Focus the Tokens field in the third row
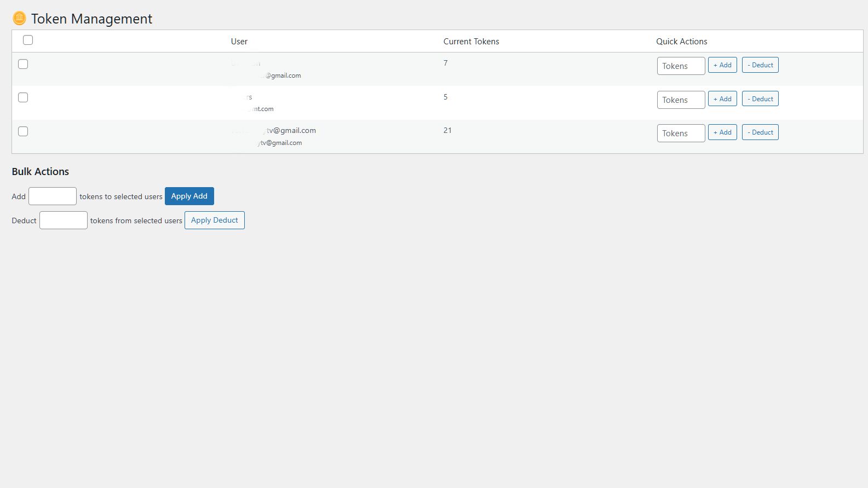Viewport: 868px width, 488px height. tap(681, 133)
